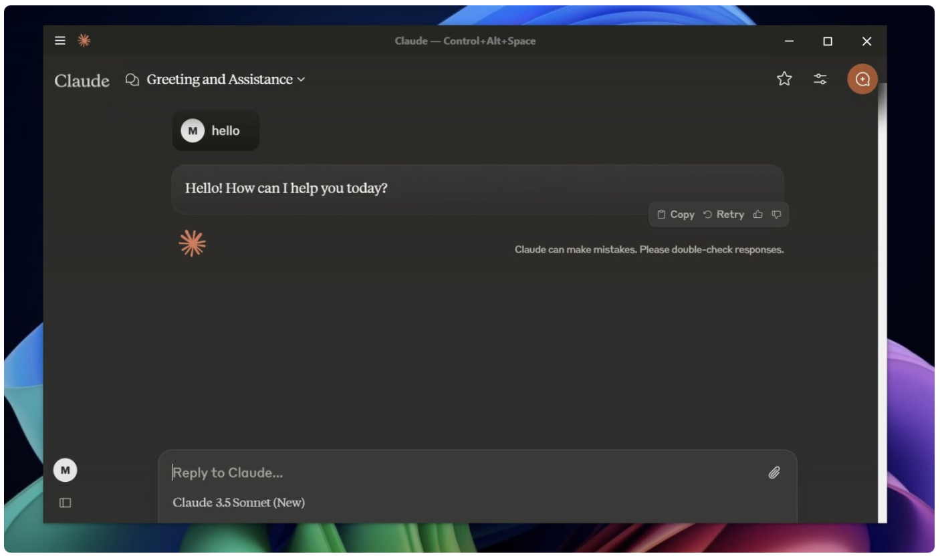Give the response a thumbs down

tap(776, 215)
